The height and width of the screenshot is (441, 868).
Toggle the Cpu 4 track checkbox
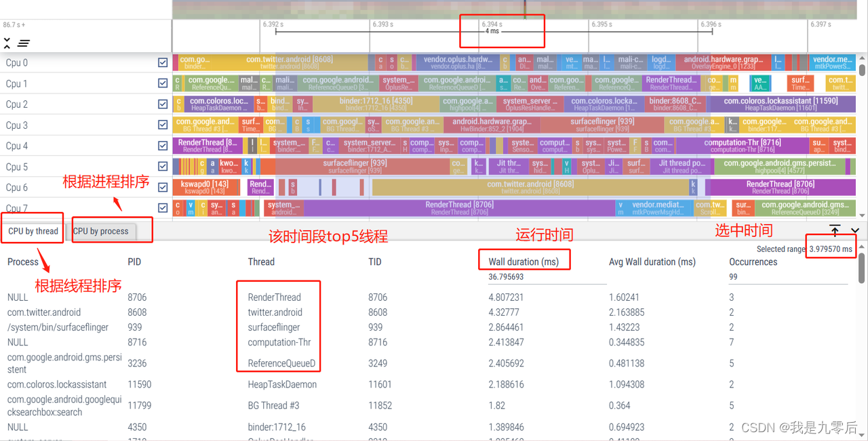pos(163,146)
